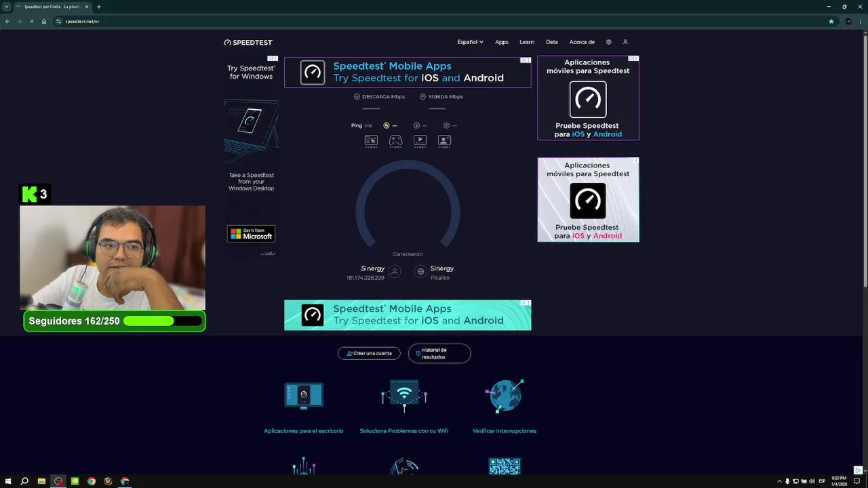Click the download arrow icon beside DESCARGA Mbps
This screenshot has width=868, height=488.
point(357,97)
